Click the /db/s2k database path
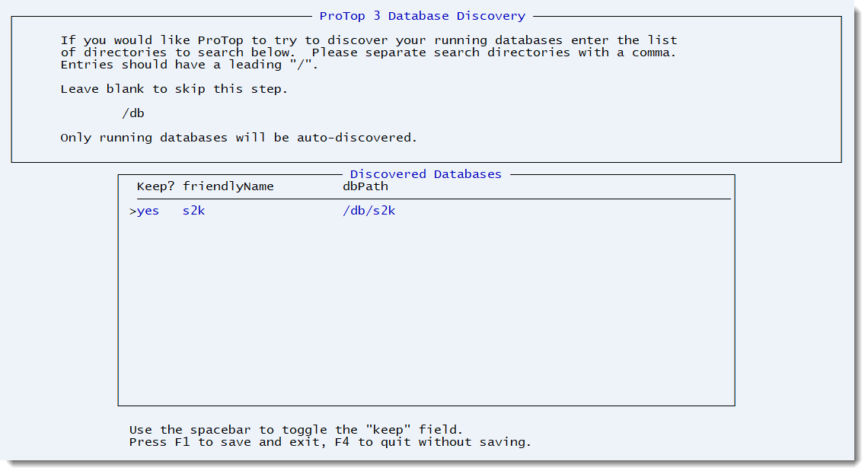Image resolution: width=868 pixels, height=474 pixels. 369,211
